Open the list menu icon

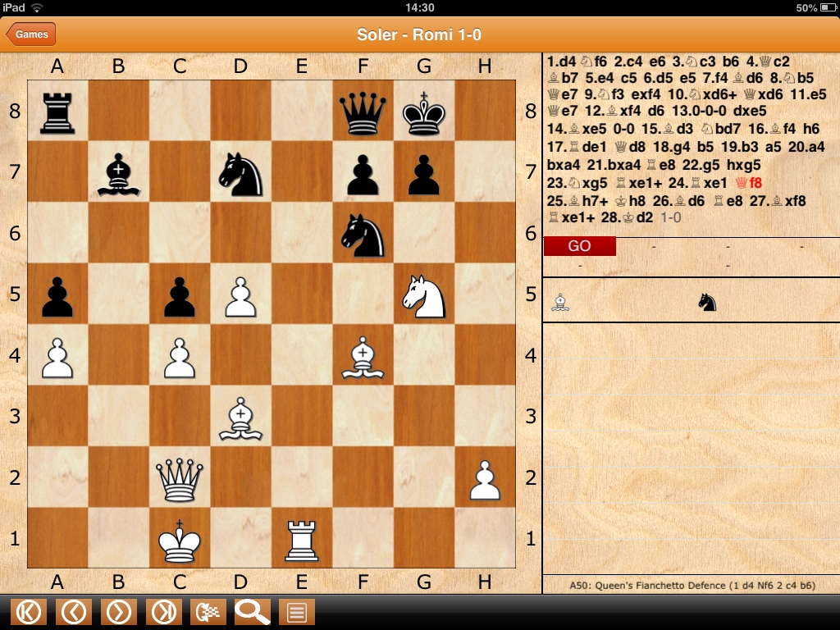[x=297, y=612]
